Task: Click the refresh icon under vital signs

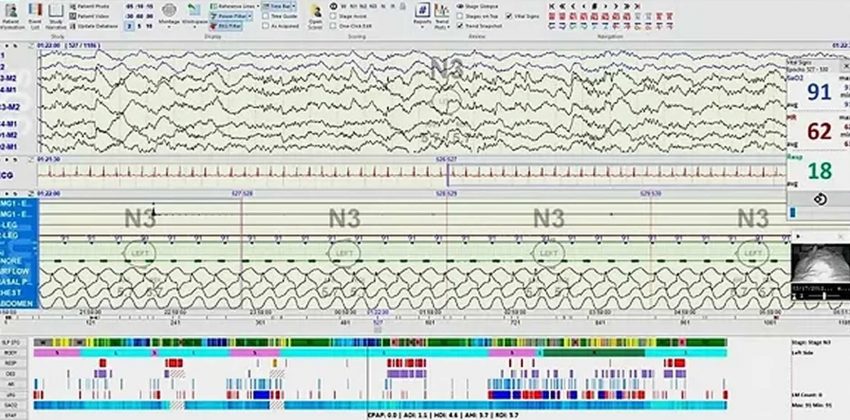Action: 820,199
